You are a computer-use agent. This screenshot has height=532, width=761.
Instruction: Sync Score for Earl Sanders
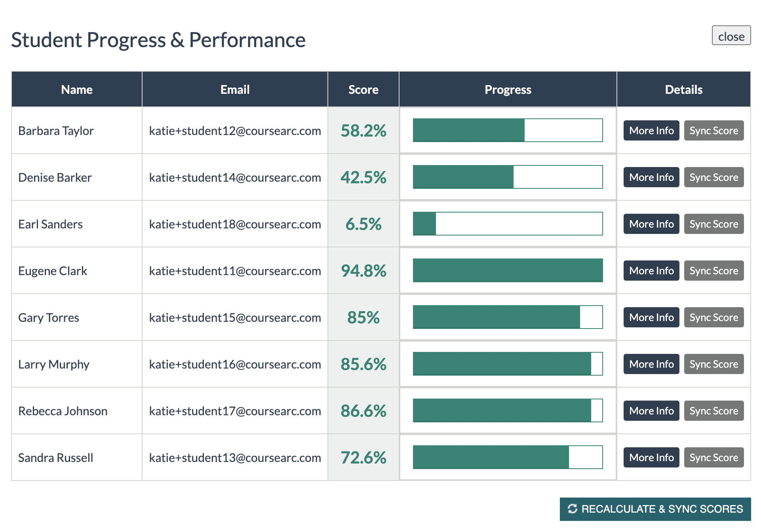[713, 224]
